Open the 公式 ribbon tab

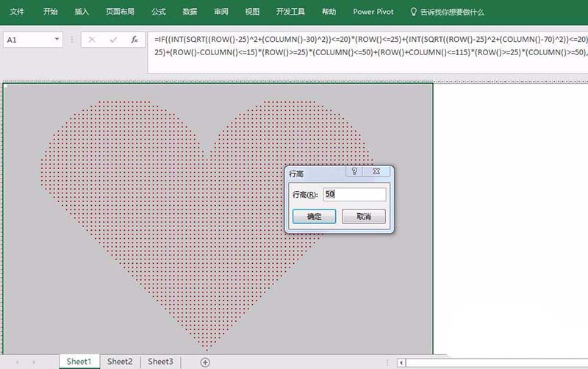(158, 12)
